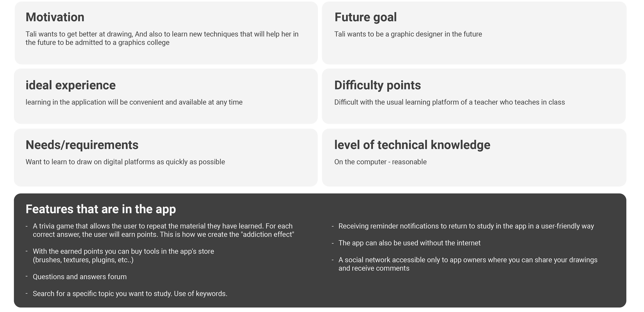Click the Motivation heading
Viewport: 644px width, 312px height.
pyautogui.click(x=55, y=17)
